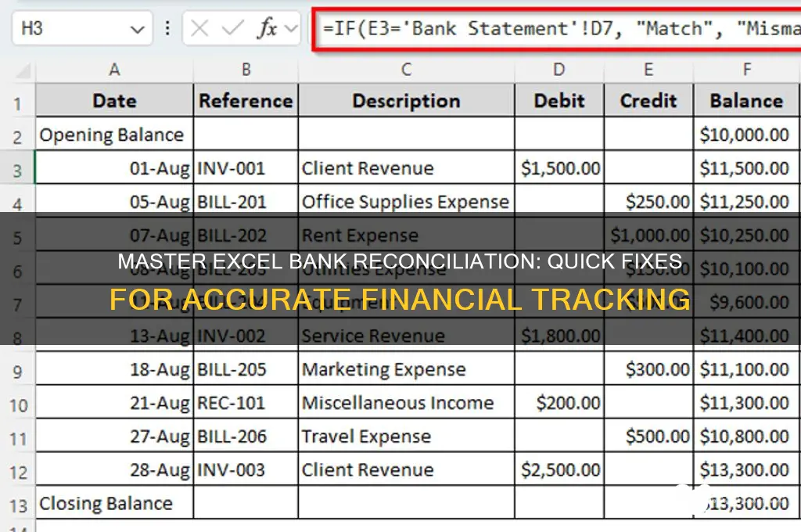Click the '21-Aug' date cell

pyautogui.click(x=114, y=402)
